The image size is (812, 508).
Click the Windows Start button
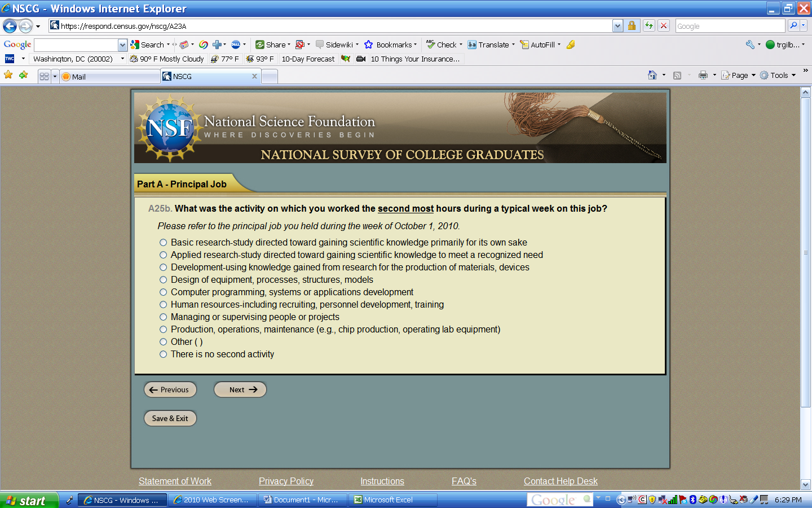coord(29,500)
